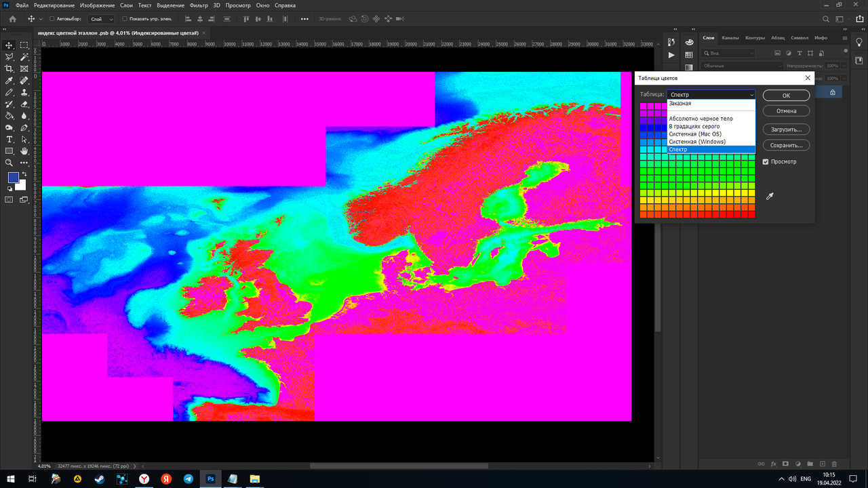Tick the Показать упр. элем. checkbox

(125, 19)
